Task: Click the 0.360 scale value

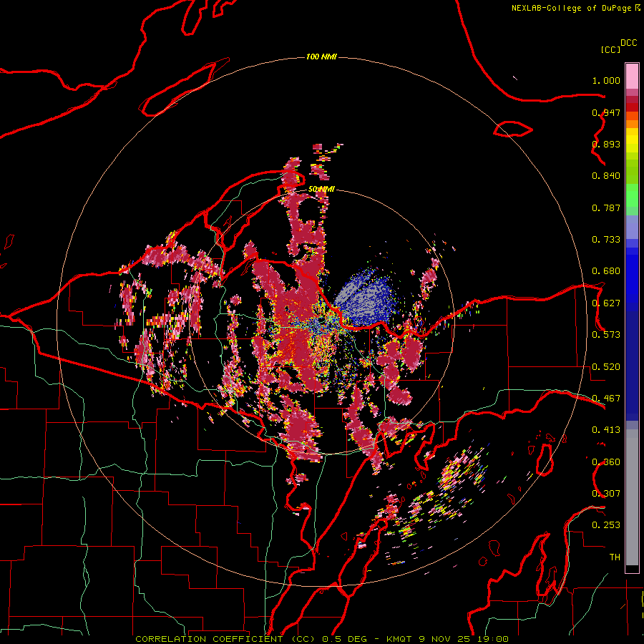Action: [606, 462]
